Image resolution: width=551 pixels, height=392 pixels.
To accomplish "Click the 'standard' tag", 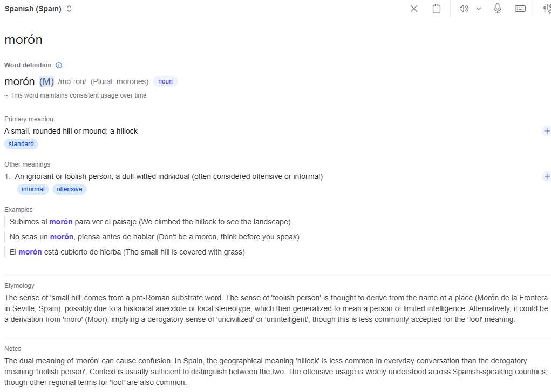I will point(21,144).
